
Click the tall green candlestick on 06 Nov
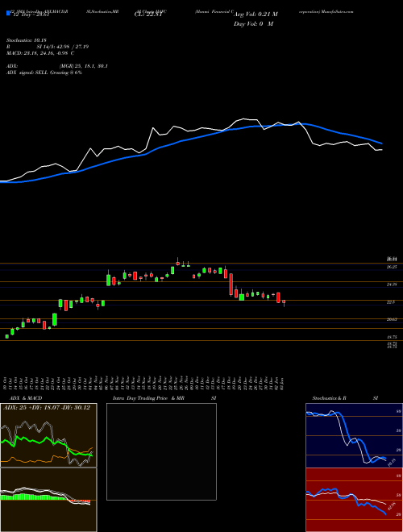(x=109, y=281)
